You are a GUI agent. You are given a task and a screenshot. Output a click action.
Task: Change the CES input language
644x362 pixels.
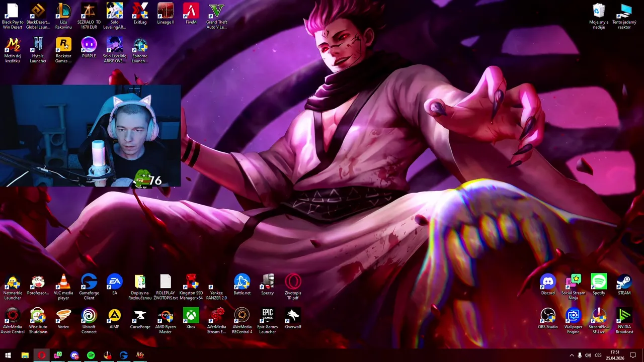click(598, 355)
